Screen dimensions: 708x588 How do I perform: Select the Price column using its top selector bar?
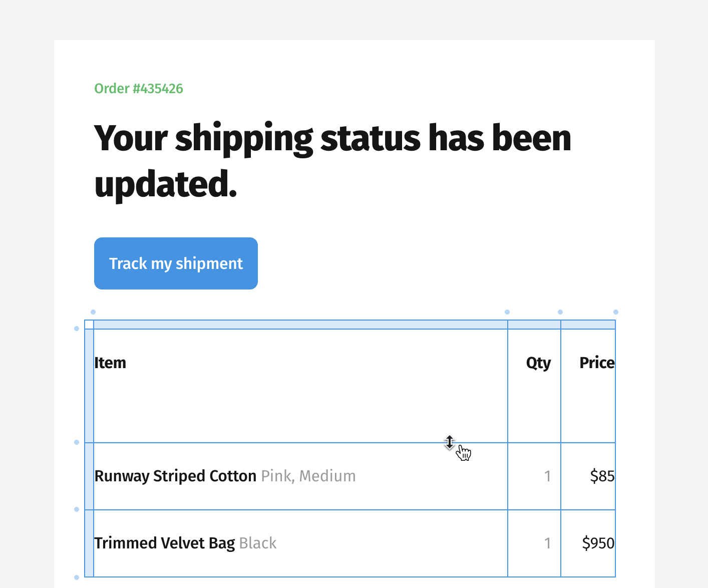(x=588, y=325)
